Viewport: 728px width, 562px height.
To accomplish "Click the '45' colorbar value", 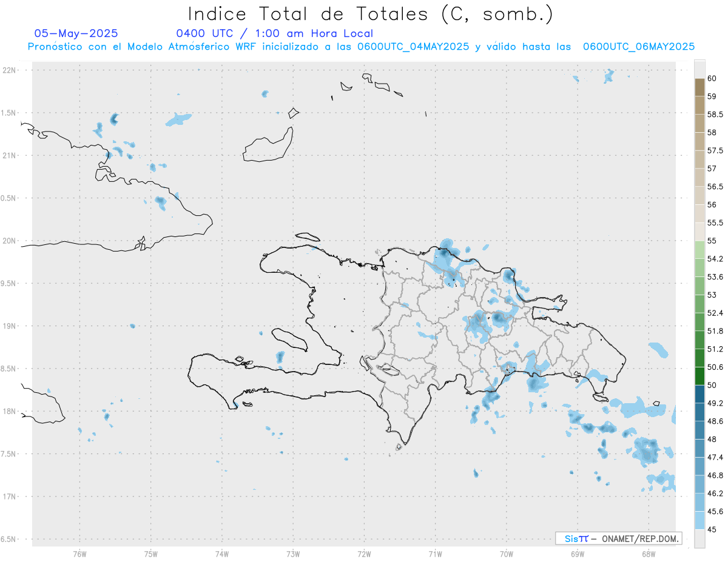I will pos(712,529).
